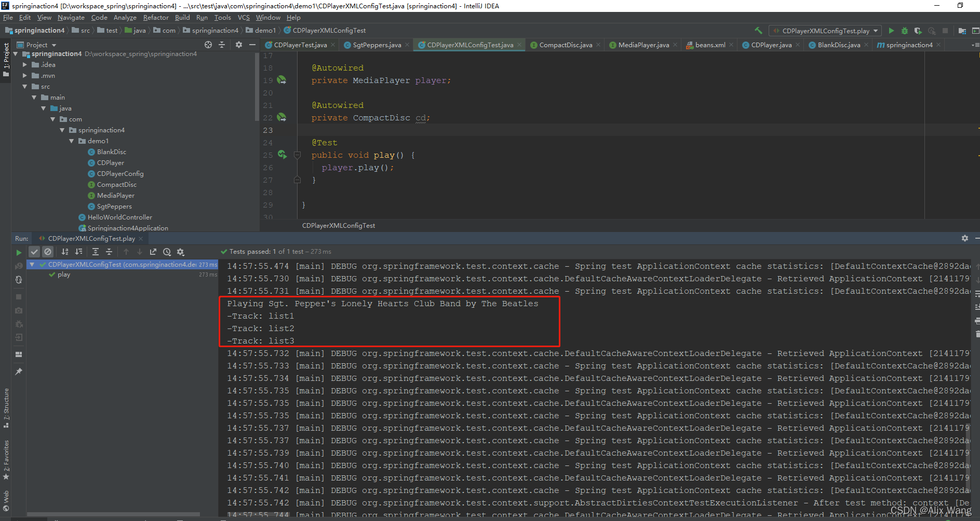
Task: Collapse the springinaction4 root node
Action: [x=16, y=54]
